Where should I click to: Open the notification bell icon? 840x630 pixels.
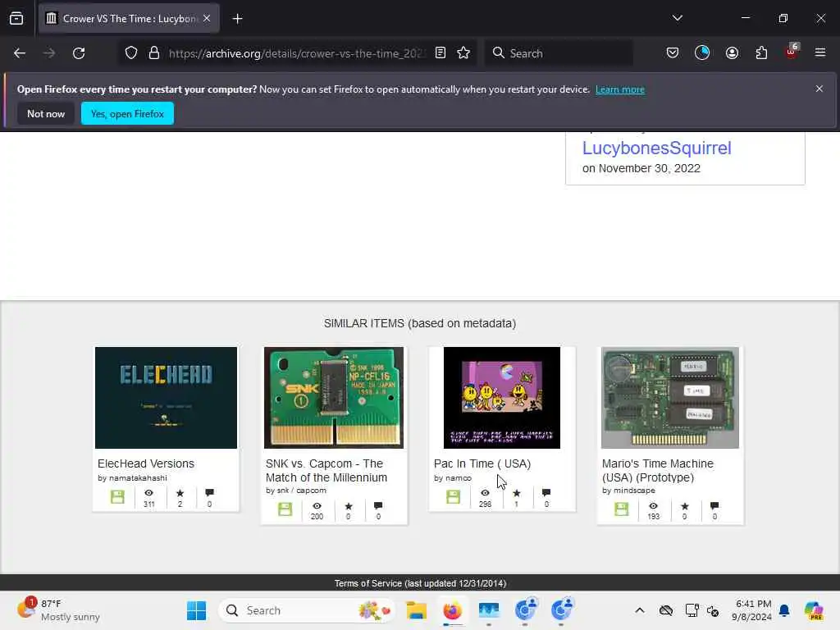(784, 610)
